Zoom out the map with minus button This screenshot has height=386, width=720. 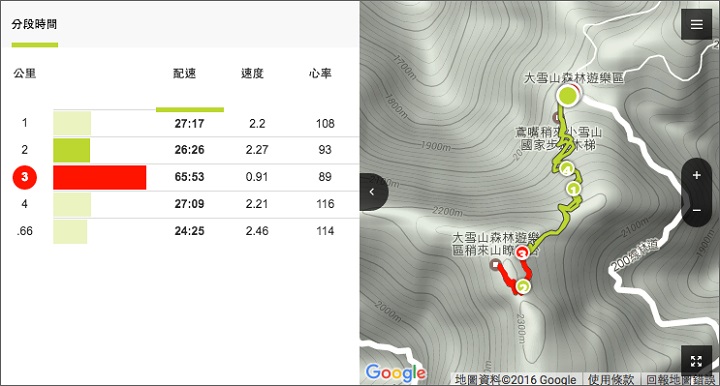(697, 210)
